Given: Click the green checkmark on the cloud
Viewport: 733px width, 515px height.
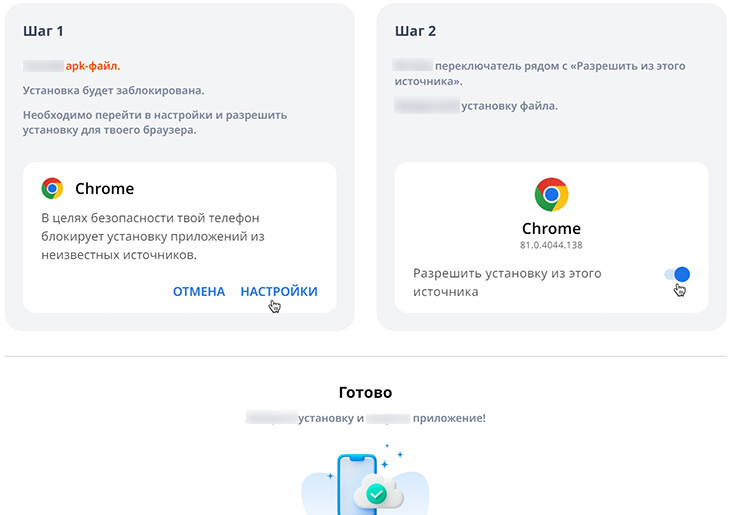Looking at the screenshot, I should coord(376,493).
